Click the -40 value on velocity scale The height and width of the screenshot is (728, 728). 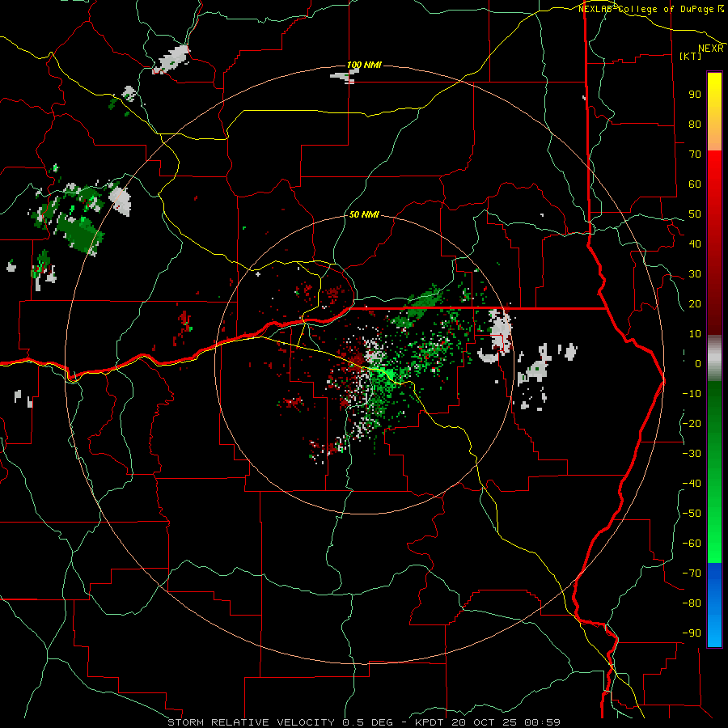pyautogui.click(x=692, y=484)
